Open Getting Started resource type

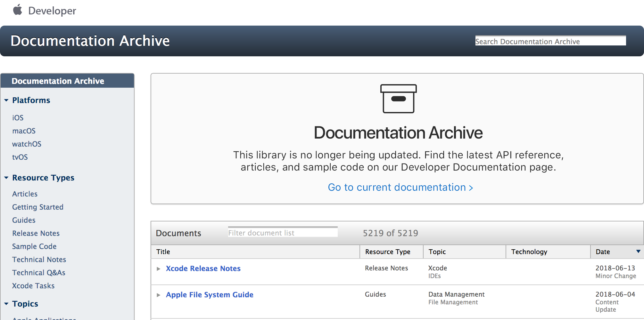pos(38,207)
